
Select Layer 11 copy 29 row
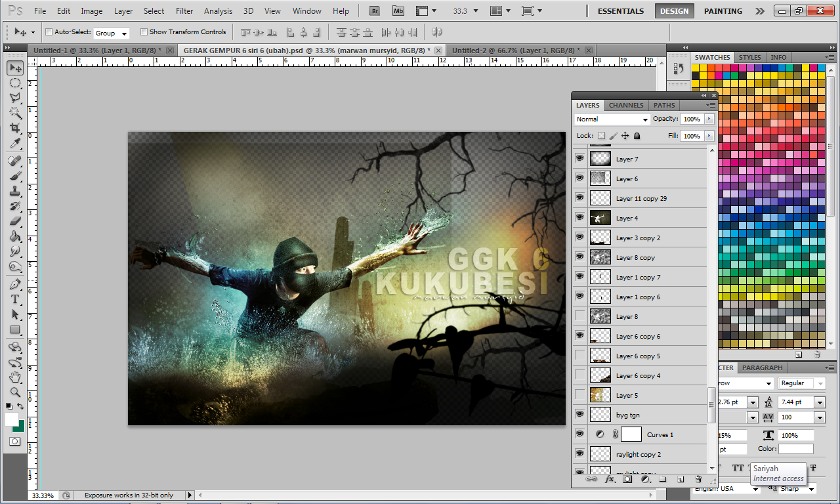click(x=640, y=198)
